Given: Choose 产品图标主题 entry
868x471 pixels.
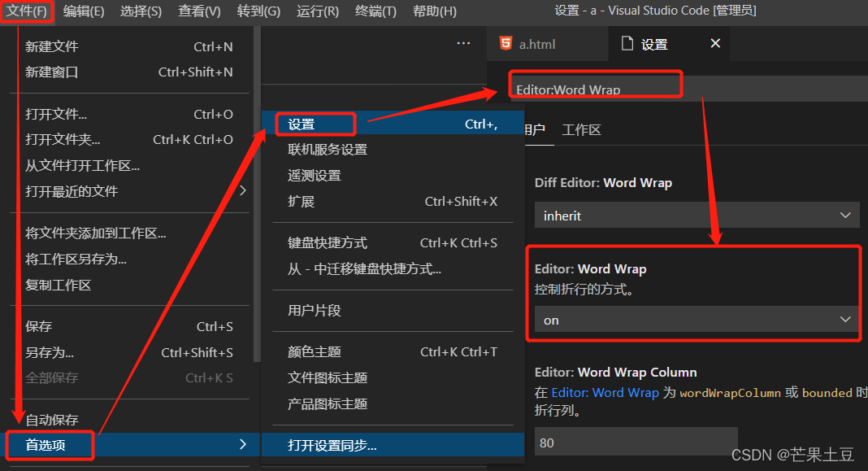Looking at the screenshot, I should coord(393,404).
